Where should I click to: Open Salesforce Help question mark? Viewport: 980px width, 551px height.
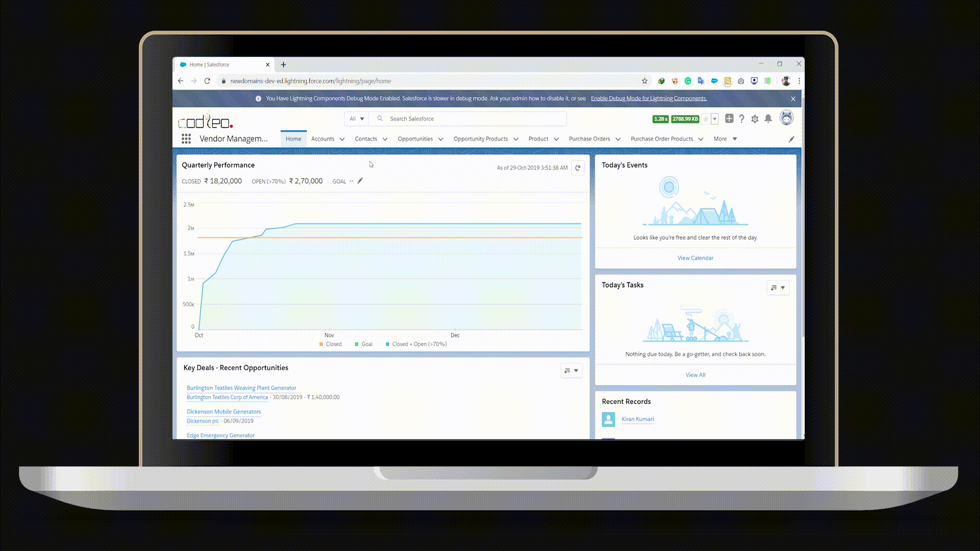(x=742, y=119)
